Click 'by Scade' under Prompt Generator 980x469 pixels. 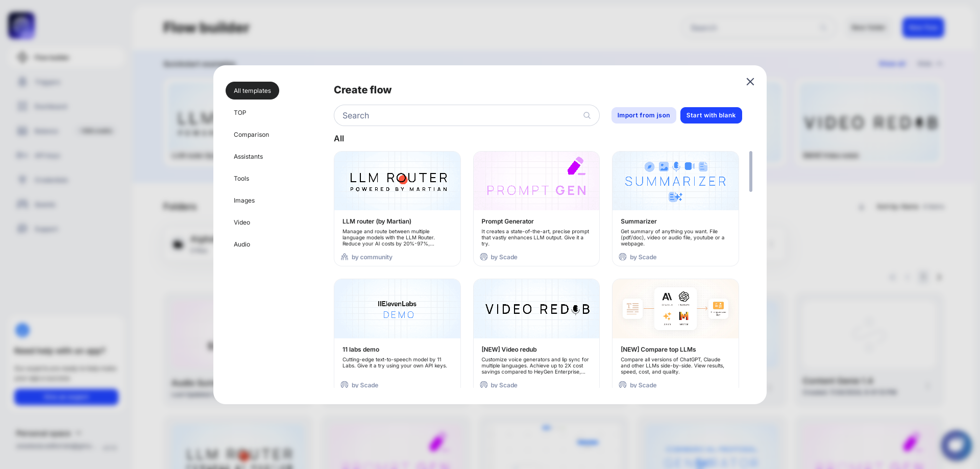[x=504, y=257]
